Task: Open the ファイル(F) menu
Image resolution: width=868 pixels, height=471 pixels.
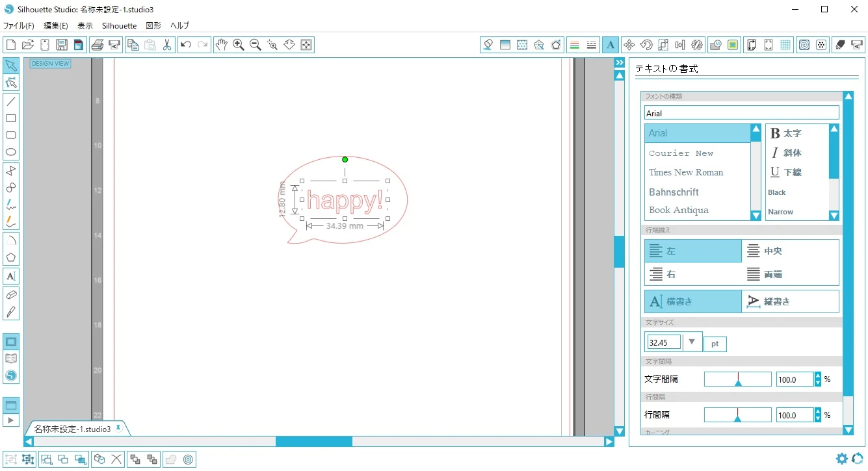Action: click(19, 26)
